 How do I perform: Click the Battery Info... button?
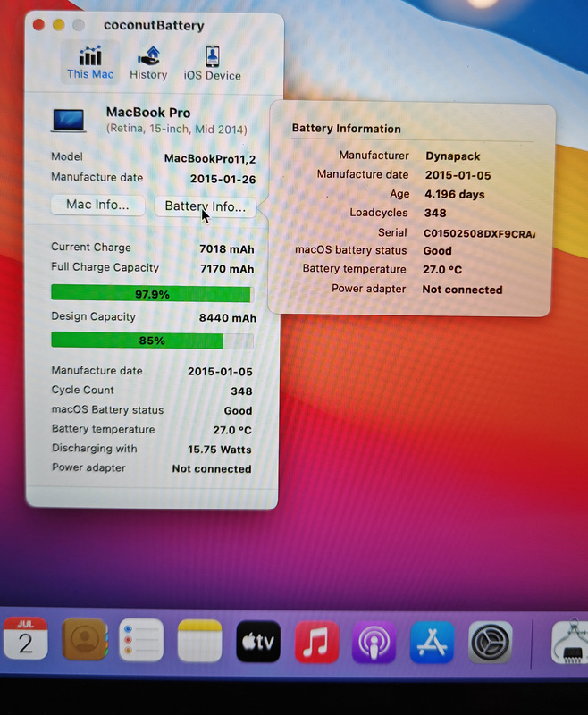point(206,206)
